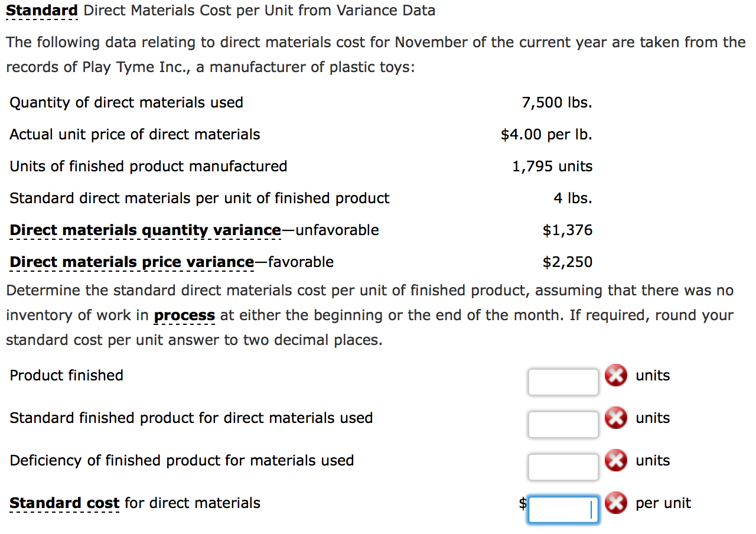Click the Product finished units input box
Viewport: 756px width, 534px height.
[x=563, y=382]
